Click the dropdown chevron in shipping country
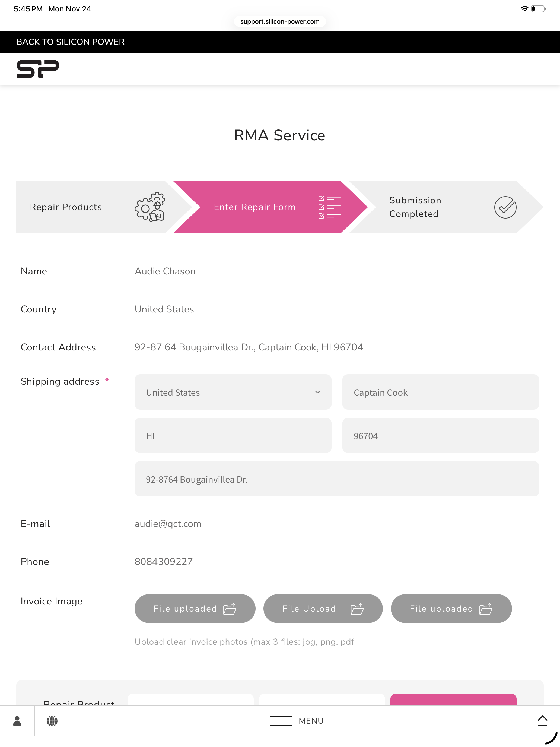Viewport: 560px width, 747px height. pos(317,392)
